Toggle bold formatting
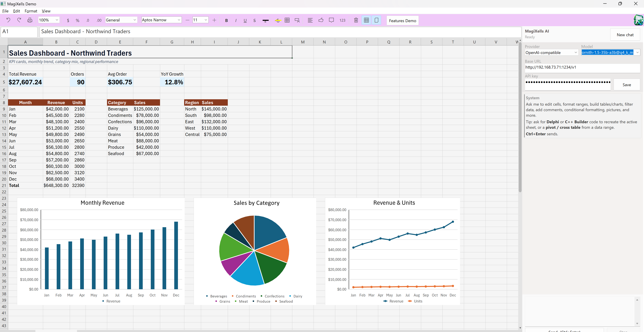Screen dimensions: 644x332 (x=226, y=20)
